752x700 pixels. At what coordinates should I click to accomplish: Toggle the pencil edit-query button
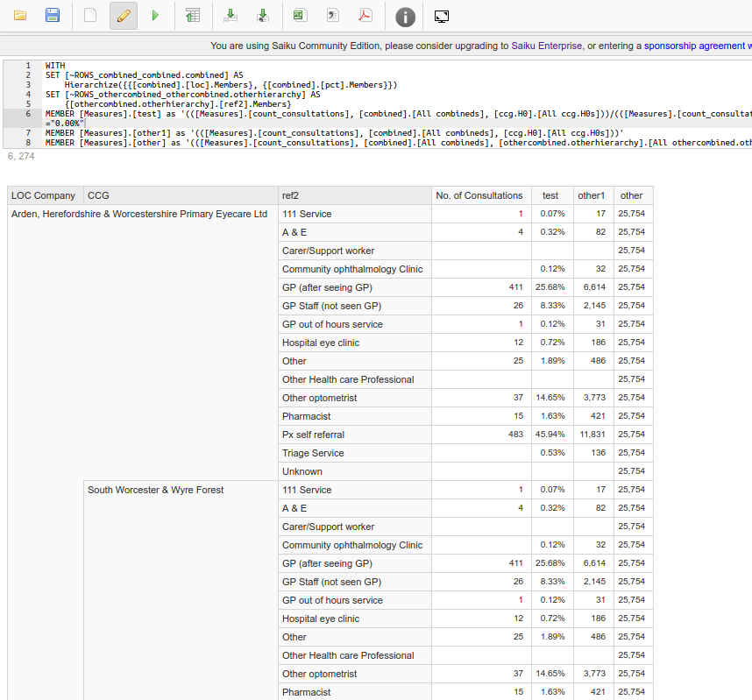pos(124,16)
